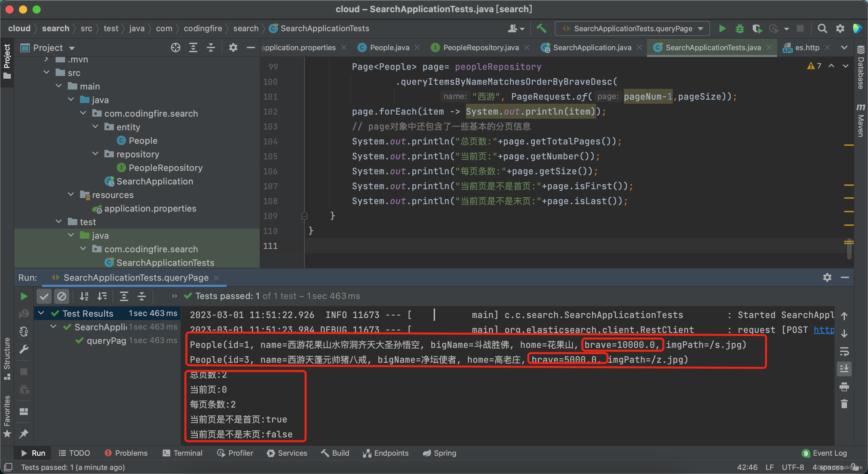Collapse the resources folder in tree
Image resolution: width=868 pixels, height=474 pixels.
71,195
